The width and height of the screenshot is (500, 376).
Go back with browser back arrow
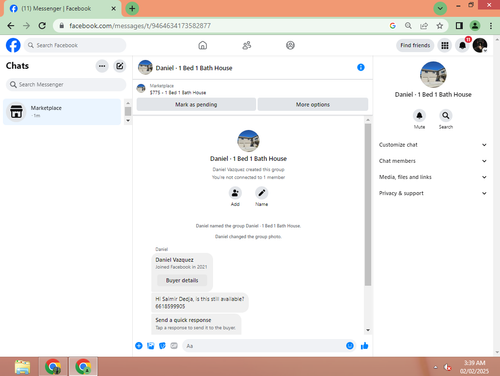click(11, 26)
